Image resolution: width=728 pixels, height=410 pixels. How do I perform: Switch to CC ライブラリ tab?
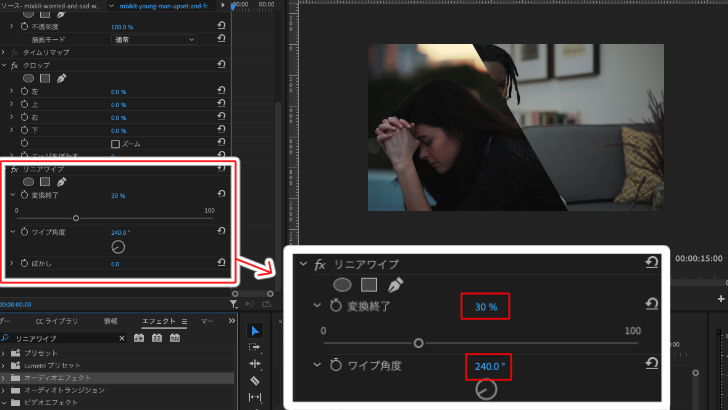click(x=57, y=321)
